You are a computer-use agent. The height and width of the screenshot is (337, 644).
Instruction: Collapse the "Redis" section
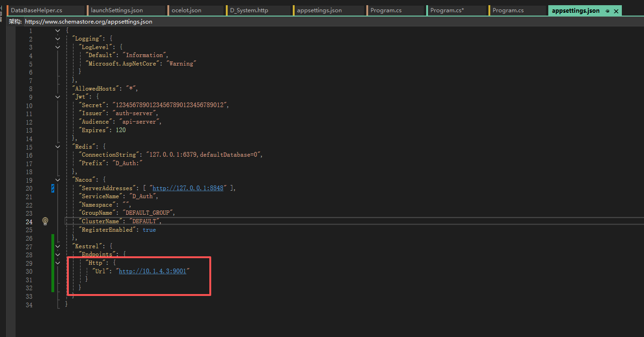[58, 147]
